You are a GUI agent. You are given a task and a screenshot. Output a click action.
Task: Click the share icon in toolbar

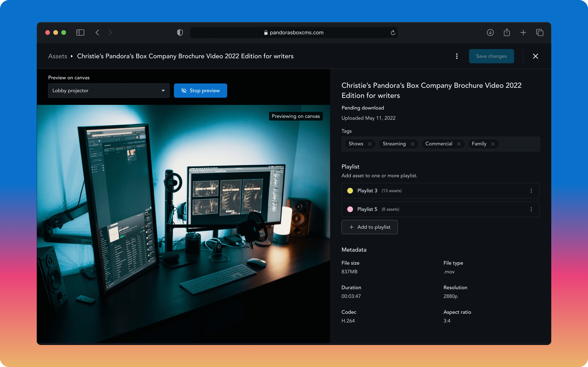[x=507, y=33]
